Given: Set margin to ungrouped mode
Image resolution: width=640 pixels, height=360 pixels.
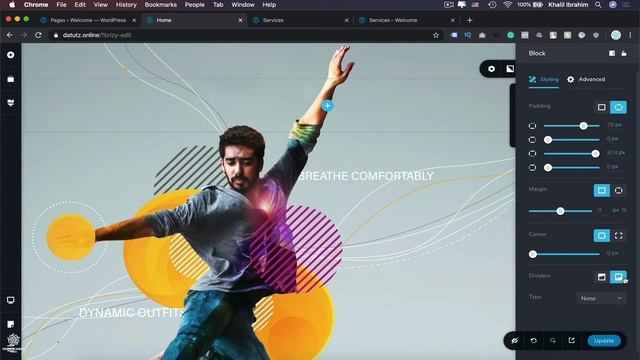Looking at the screenshot, I should click(619, 191).
